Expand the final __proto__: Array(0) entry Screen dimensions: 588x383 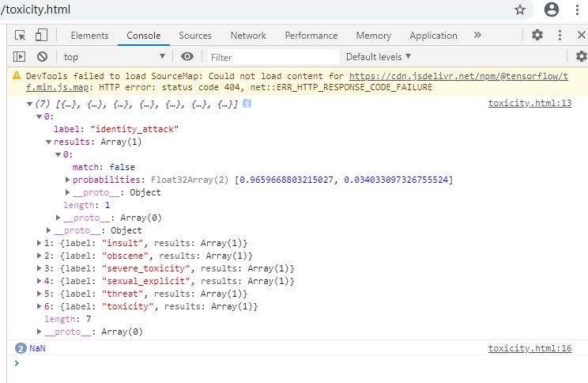pyautogui.click(x=39, y=332)
